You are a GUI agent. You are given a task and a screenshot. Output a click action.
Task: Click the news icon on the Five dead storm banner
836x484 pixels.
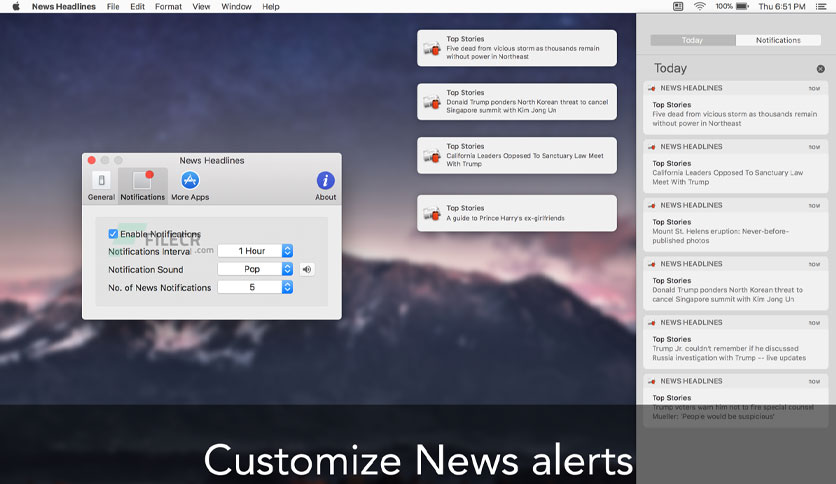pos(432,49)
